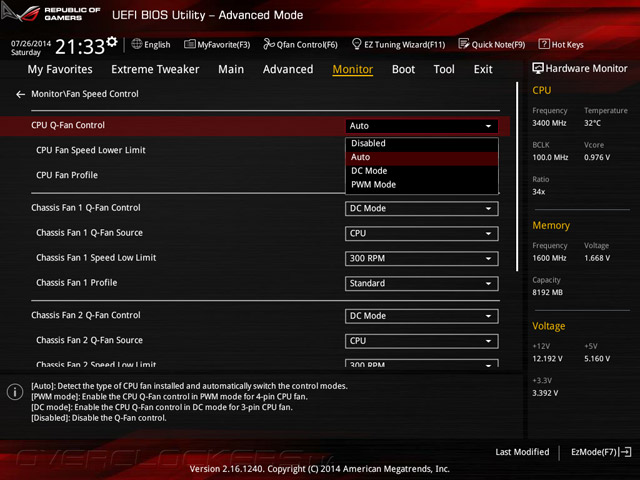This screenshot has height=480, width=640.
Task: Click the Monitor\Fan Speed Control breadcrumb
Action: coord(85,94)
